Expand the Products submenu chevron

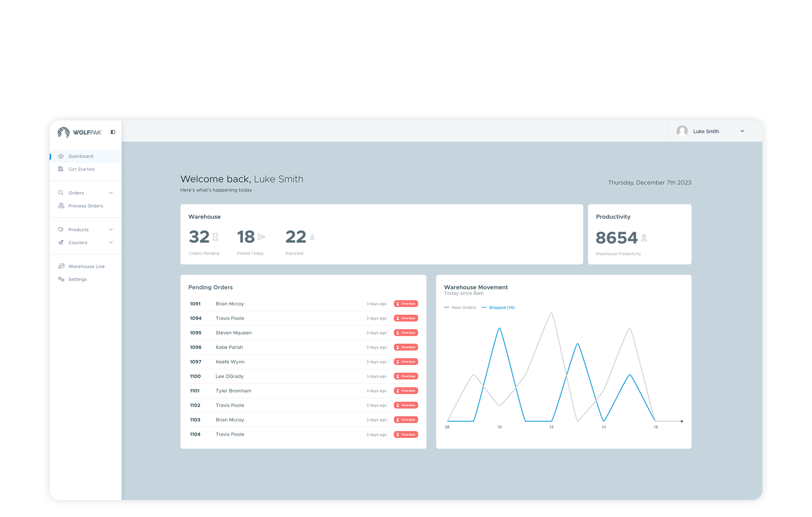[x=111, y=230]
